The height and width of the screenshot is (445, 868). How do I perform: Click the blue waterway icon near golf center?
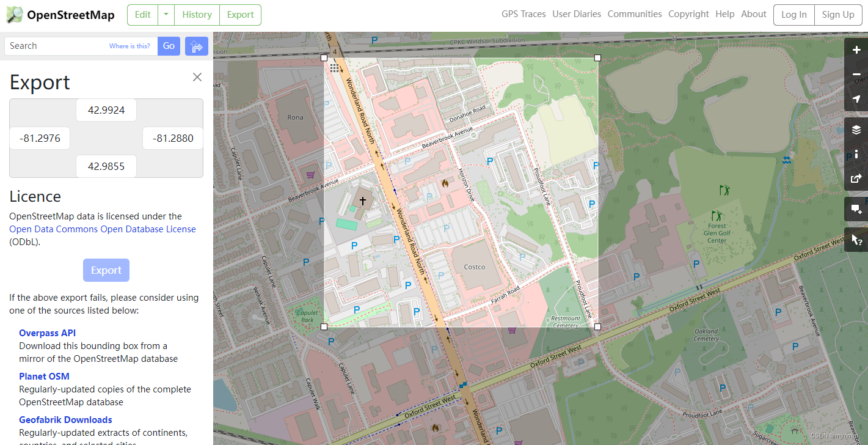tap(786, 160)
